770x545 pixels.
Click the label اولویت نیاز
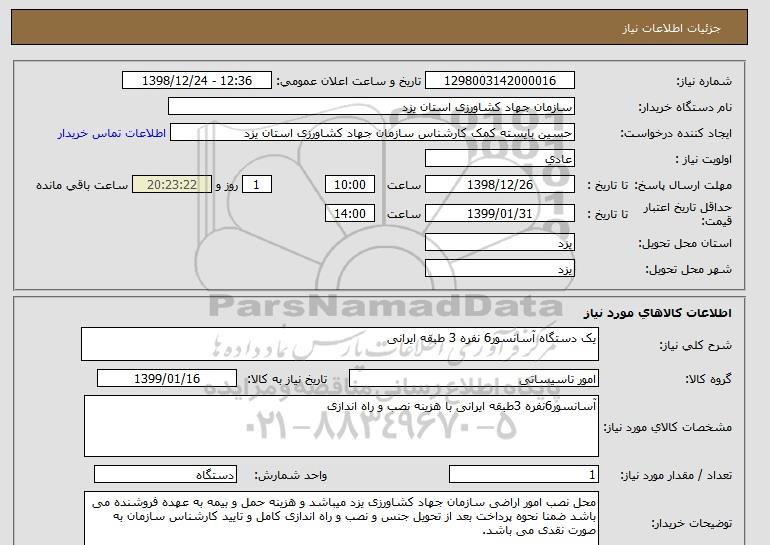pos(703,160)
